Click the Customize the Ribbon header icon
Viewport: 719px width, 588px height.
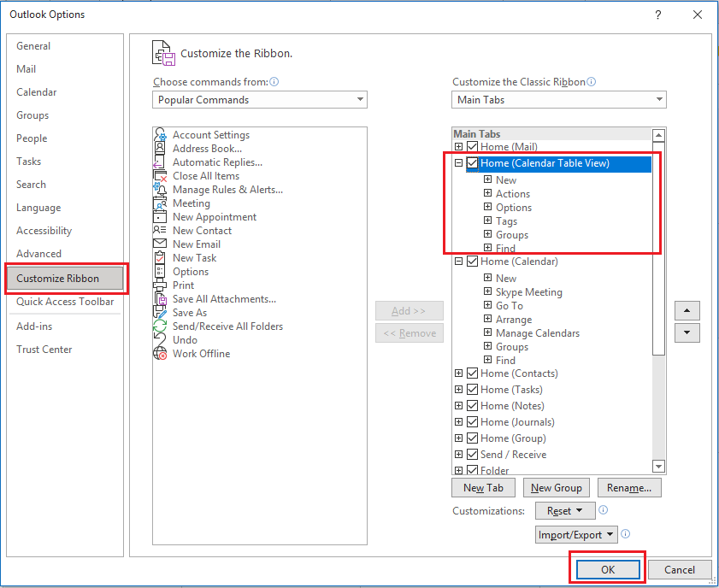click(x=163, y=53)
